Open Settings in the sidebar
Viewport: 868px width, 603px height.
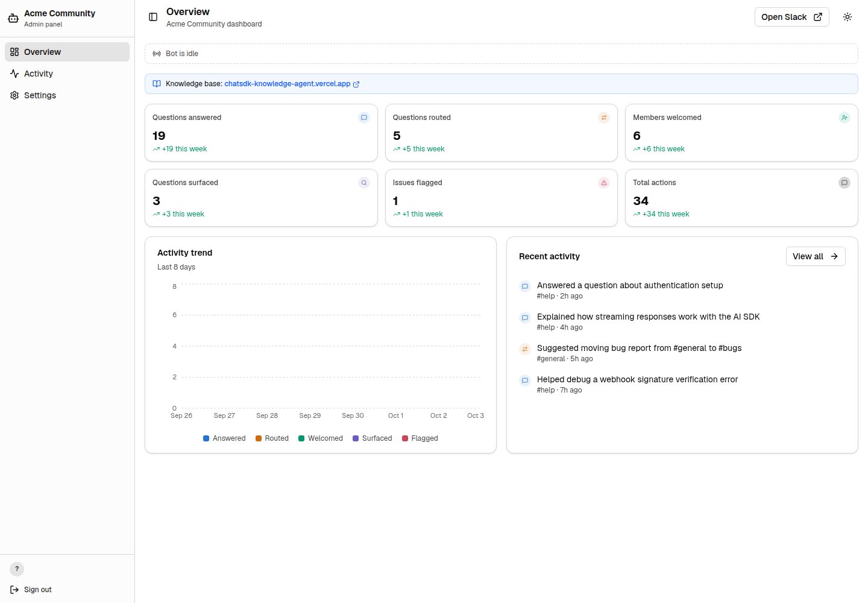(67, 95)
